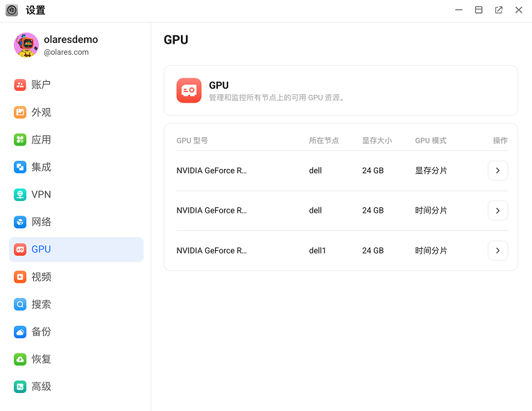
Task: Close the 设置 window
Action: point(519,10)
